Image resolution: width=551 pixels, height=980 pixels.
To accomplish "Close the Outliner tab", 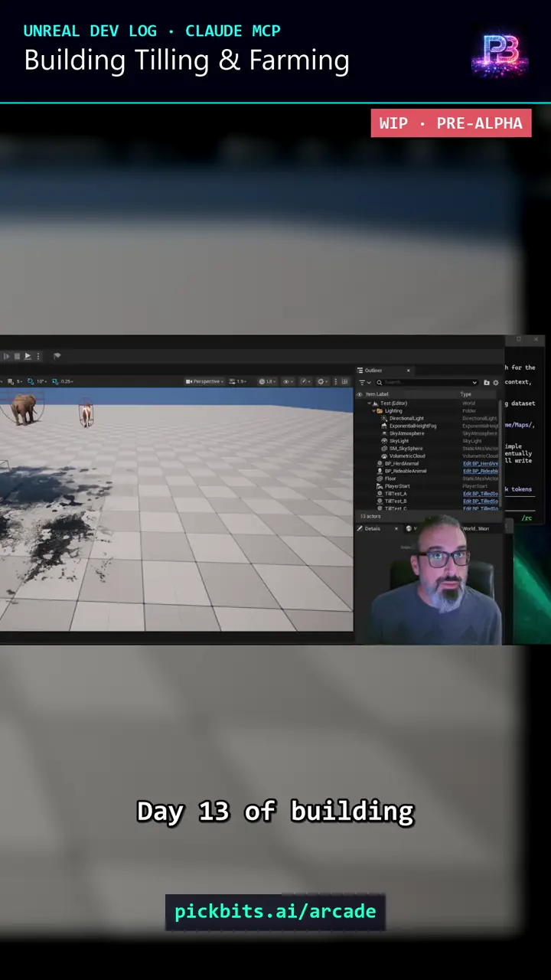I will click(x=409, y=371).
